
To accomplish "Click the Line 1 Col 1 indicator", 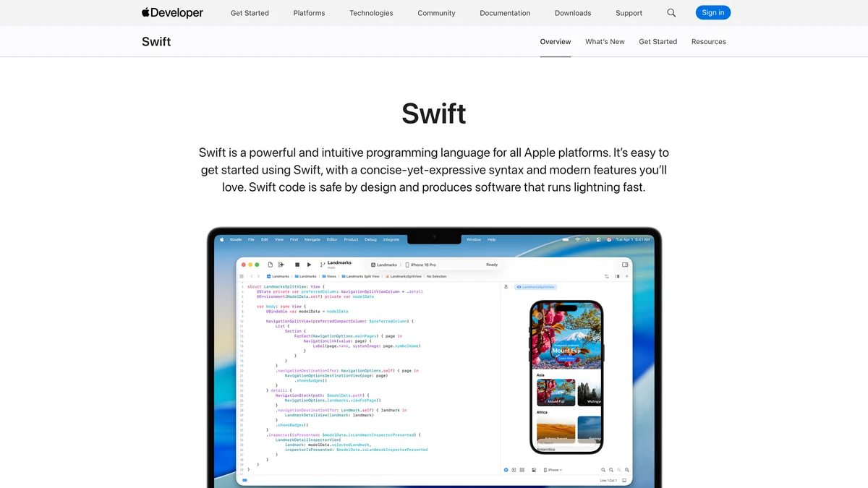I will click(x=608, y=480).
